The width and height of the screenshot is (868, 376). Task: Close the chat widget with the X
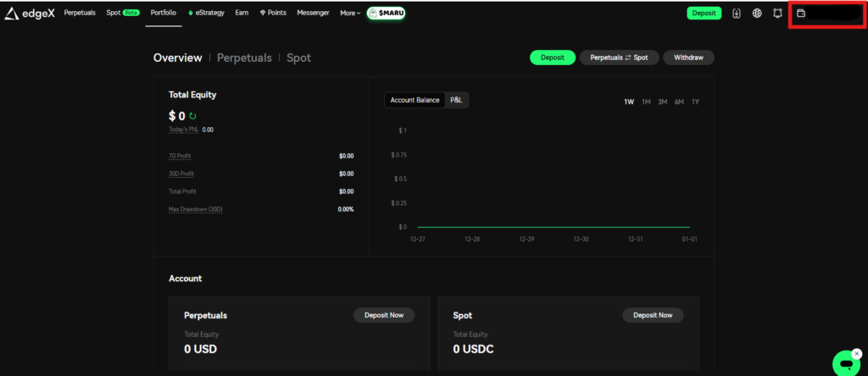(856, 353)
